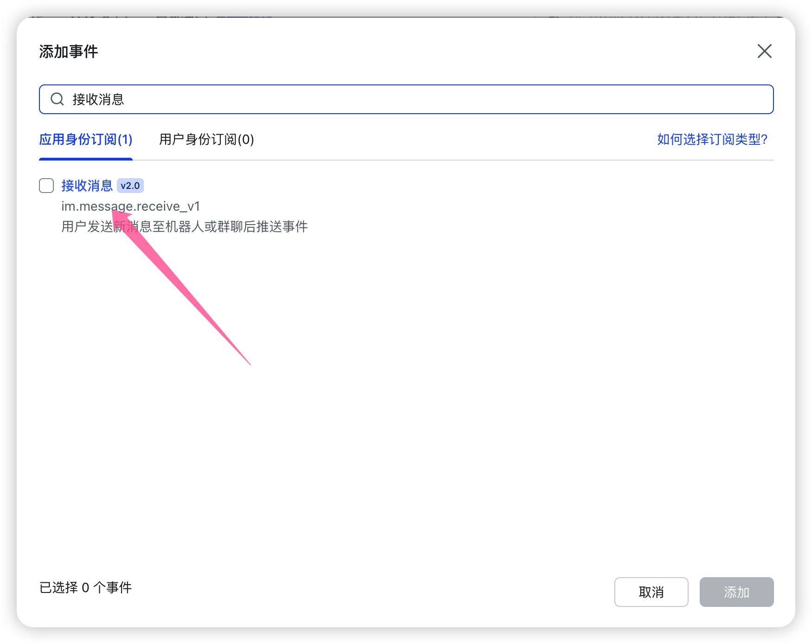
Task: Tick the 接收消息 event checkbox
Action: click(x=46, y=186)
